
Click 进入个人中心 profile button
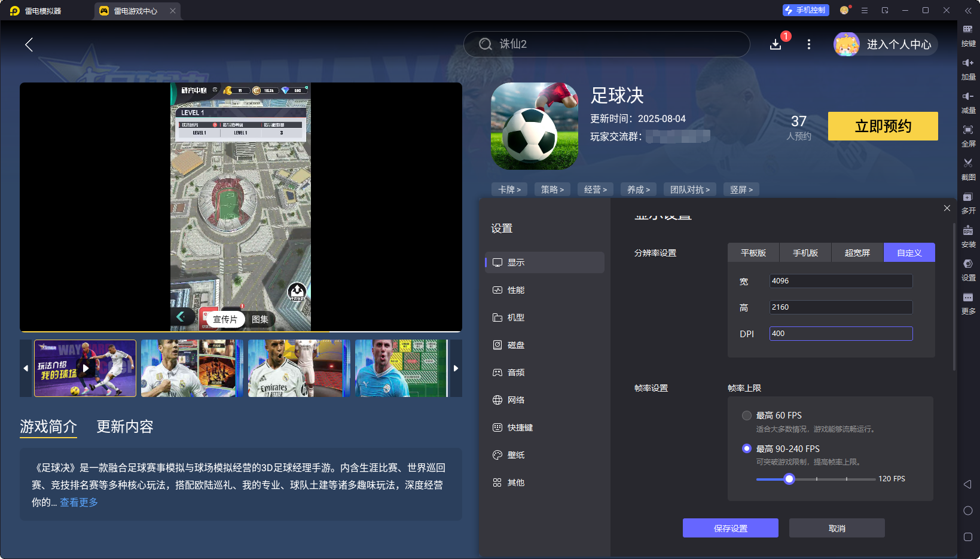[886, 44]
